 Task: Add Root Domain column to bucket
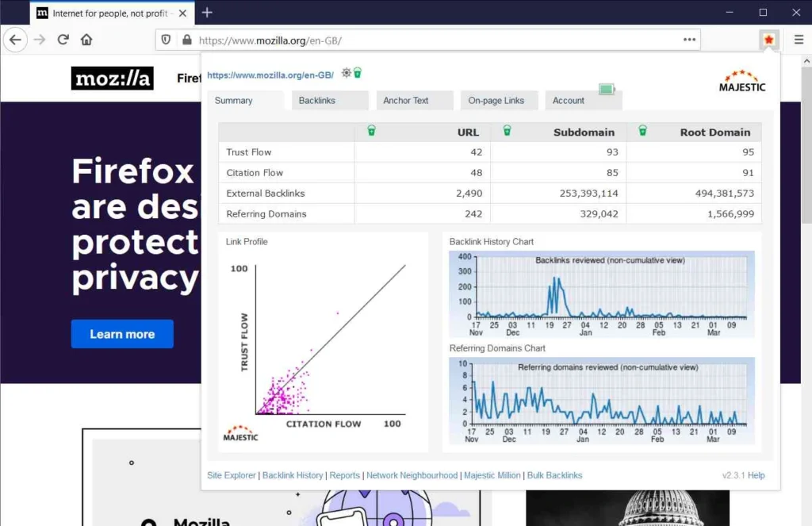642,131
